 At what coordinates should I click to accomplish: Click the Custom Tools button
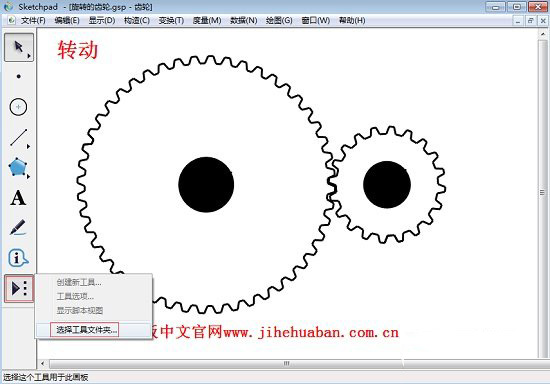click(19, 289)
